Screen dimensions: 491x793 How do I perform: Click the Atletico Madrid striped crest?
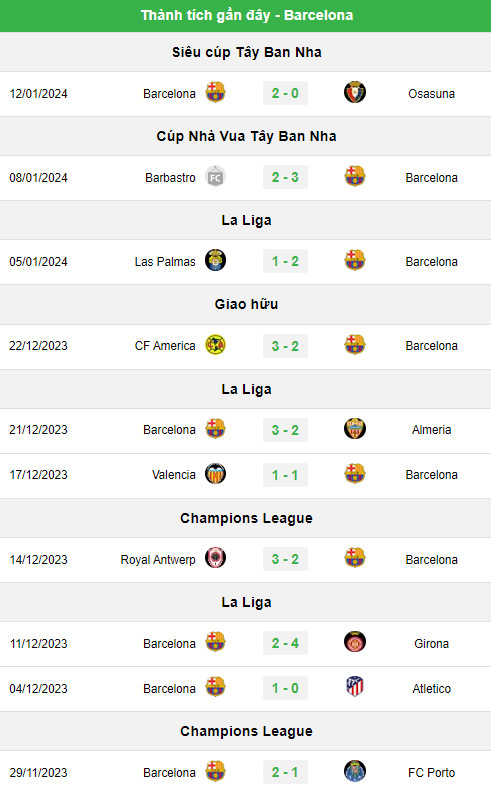(x=354, y=687)
